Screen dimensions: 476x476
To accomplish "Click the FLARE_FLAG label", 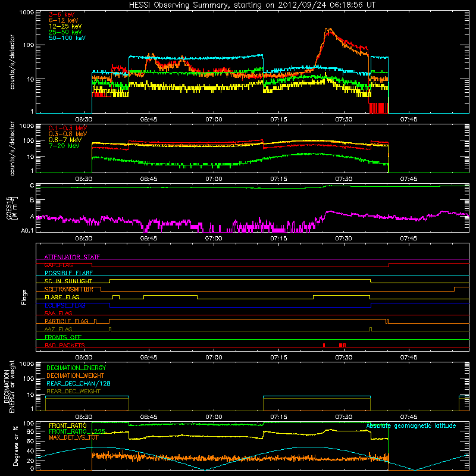I will click(x=62, y=297).
